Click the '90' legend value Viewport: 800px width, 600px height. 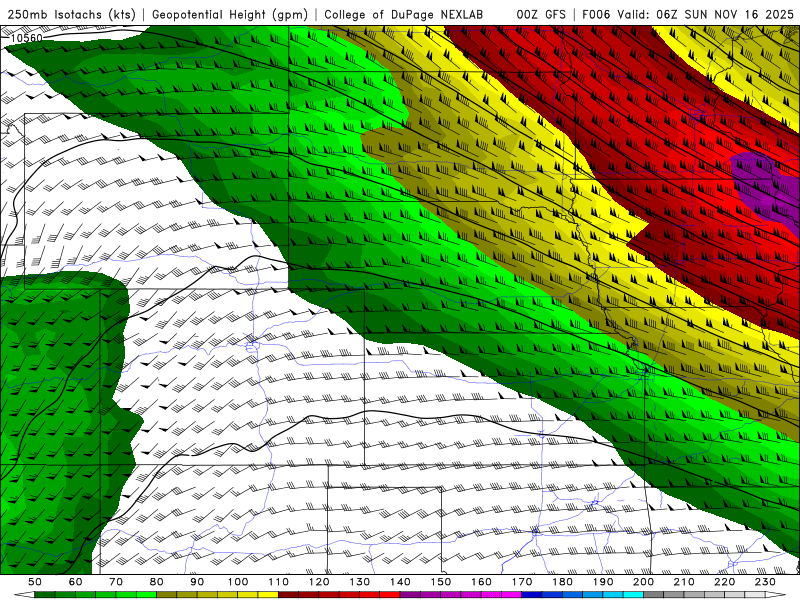197,582
